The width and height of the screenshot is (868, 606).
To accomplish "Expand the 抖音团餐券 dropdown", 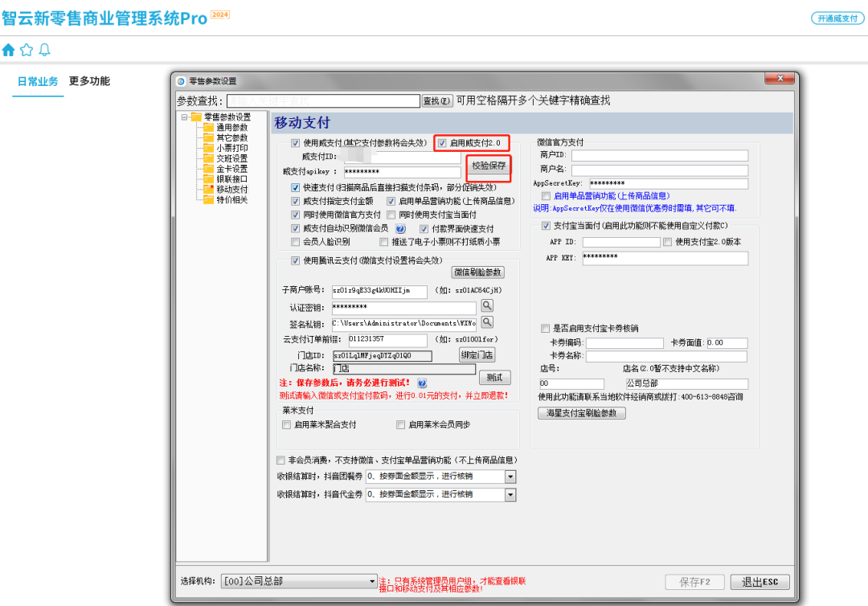I will coord(510,477).
